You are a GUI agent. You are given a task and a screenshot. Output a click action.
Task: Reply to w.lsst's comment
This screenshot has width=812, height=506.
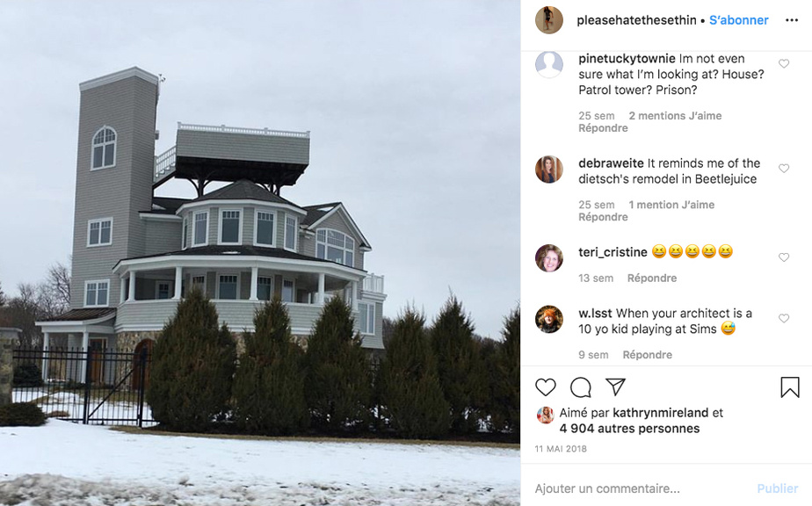click(648, 355)
